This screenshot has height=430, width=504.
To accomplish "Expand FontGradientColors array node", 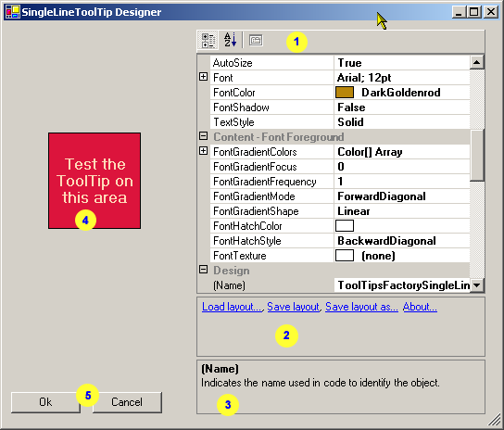I will (203, 151).
